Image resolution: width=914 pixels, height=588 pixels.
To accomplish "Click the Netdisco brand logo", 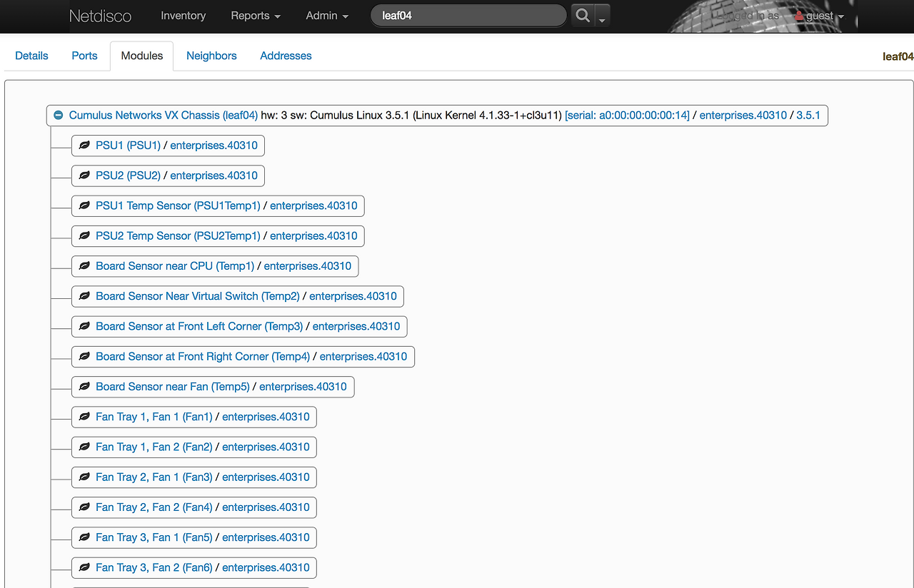I will click(100, 16).
